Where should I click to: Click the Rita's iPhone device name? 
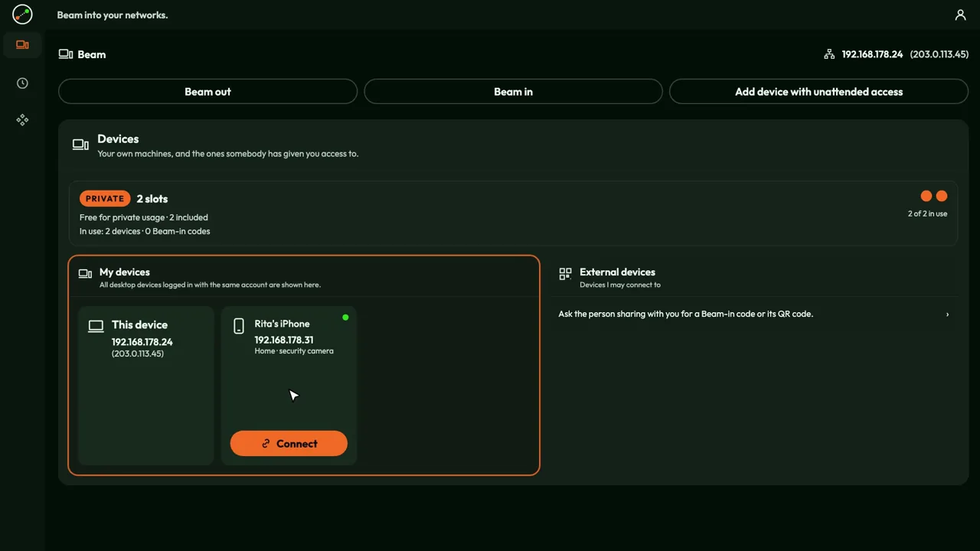pyautogui.click(x=282, y=324)
